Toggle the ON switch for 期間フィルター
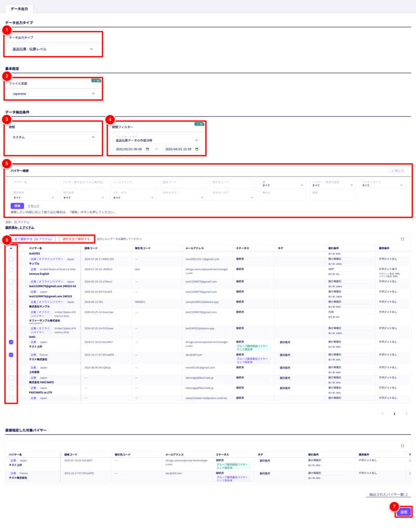This screenshot has height=532, width=416. coord(199,124)
